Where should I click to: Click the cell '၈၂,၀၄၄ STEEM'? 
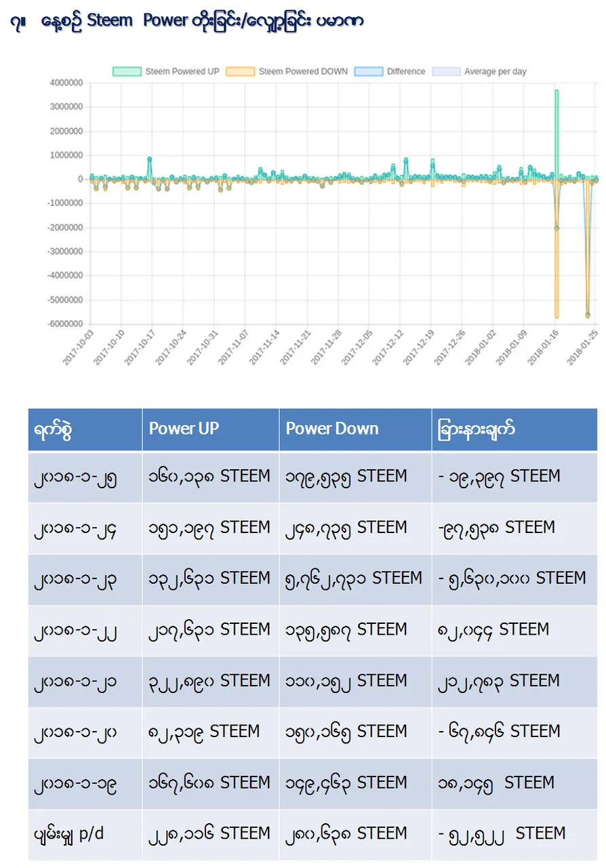pos(514,631)
